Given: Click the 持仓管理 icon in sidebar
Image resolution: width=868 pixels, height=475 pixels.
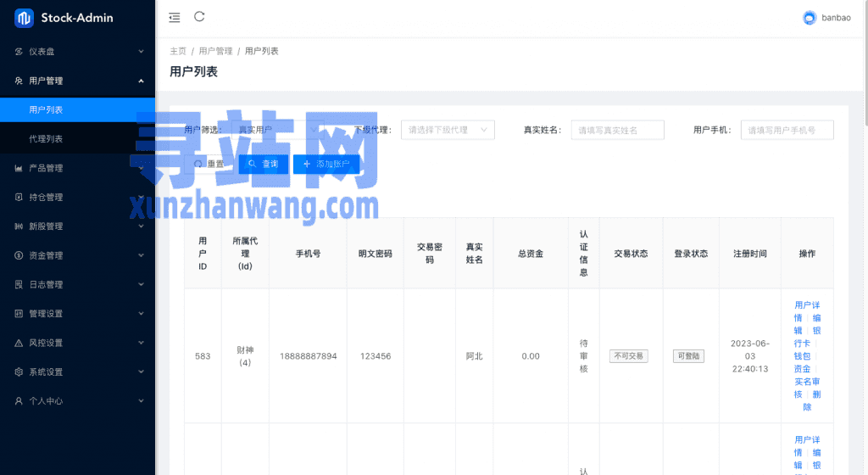Looking at the screenshot, I should (x=19, y=197).
